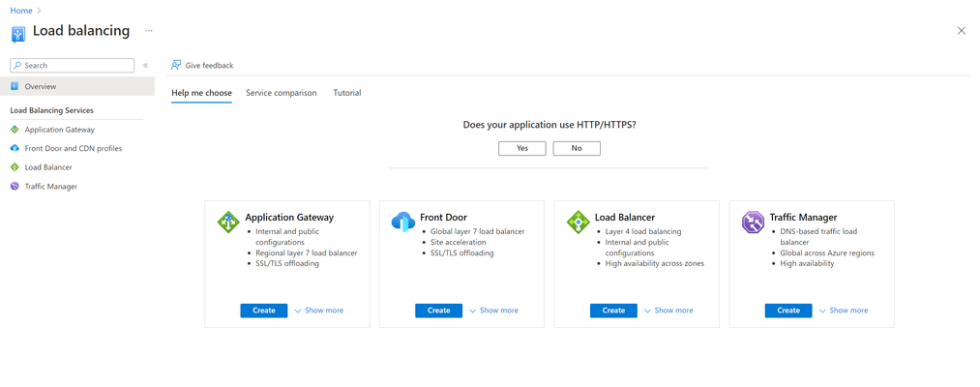Expand Show more on Application Gateway card
This screenshot has height=387, width=980.
tap(318, 311)
